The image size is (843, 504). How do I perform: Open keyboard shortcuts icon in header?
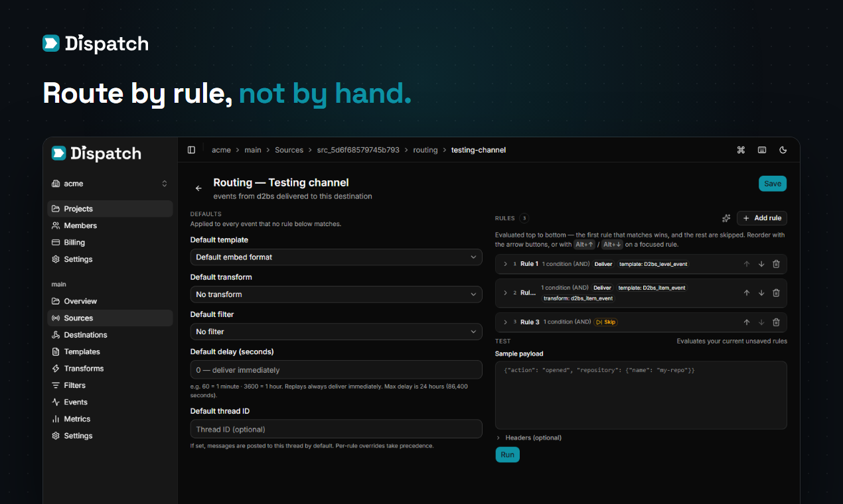tap(762, 150)
